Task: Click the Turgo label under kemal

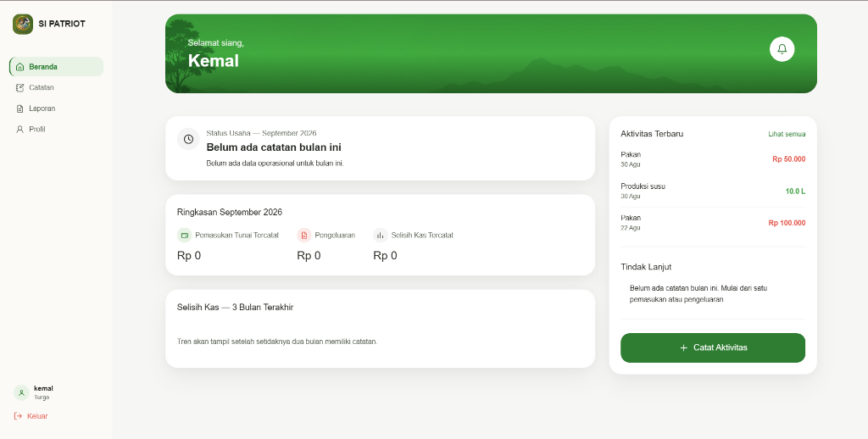Action: [42, 397]
